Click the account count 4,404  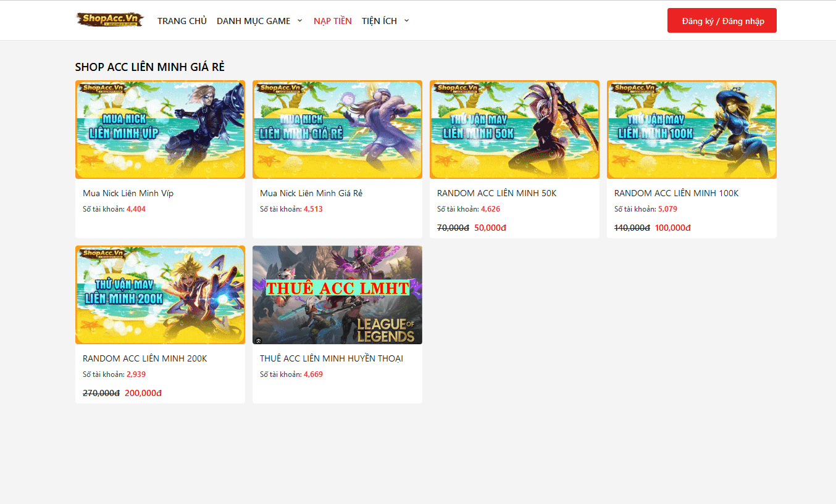pyautogui.click(x=136, y=209)
